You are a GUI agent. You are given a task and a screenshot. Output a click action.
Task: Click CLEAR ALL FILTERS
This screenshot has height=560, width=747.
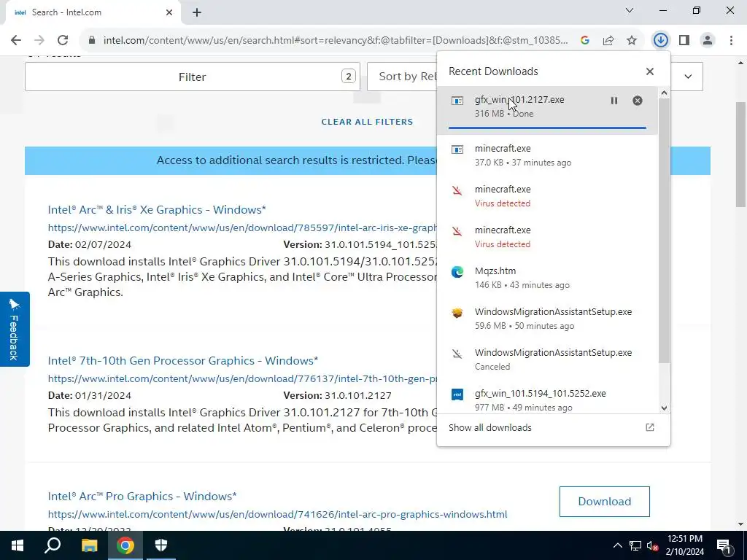pos(367,122)
